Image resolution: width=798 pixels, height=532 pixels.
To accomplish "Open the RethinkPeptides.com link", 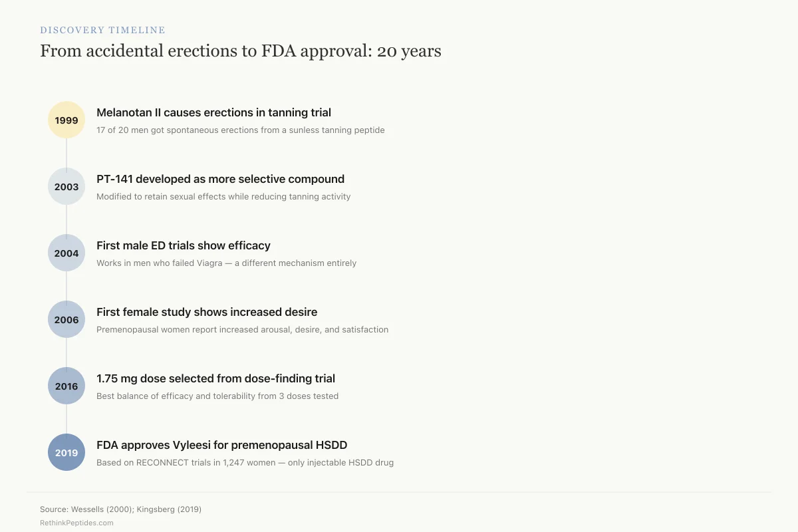I will pyautogui.click(x=76, y=523).
